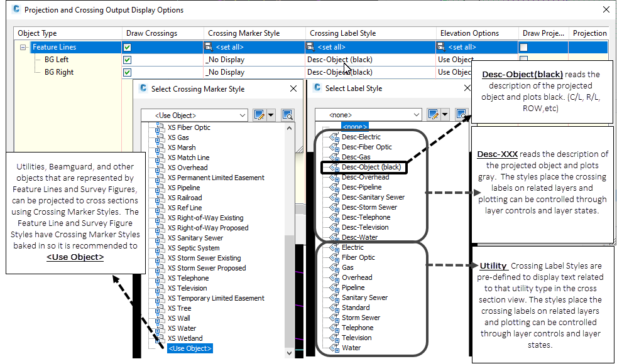Collapse the Feature Lines tree node
Screen dimensions: 617x364
[23, 46]
